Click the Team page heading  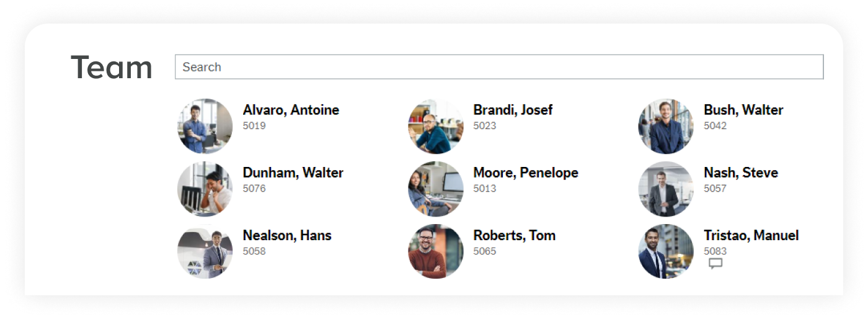click(x=112, y=68)
